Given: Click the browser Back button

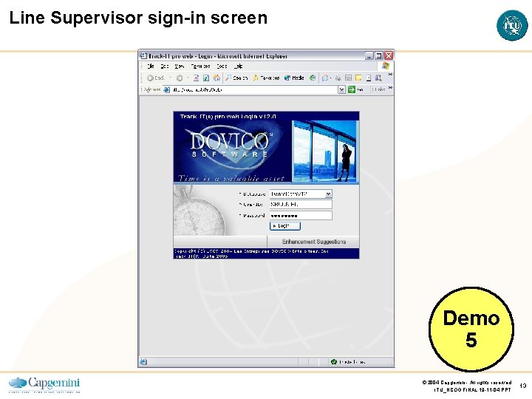Looking at the screenshot, I should point(155,78).
